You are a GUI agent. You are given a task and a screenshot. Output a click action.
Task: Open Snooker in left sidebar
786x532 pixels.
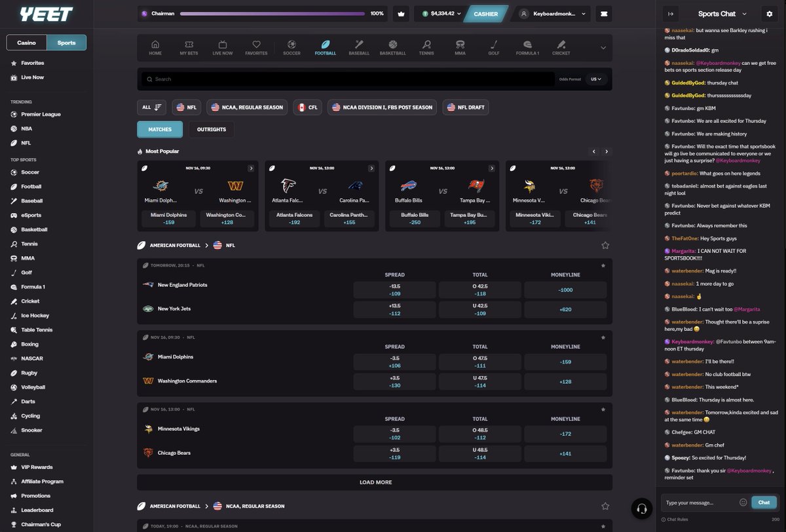[31, 430]
